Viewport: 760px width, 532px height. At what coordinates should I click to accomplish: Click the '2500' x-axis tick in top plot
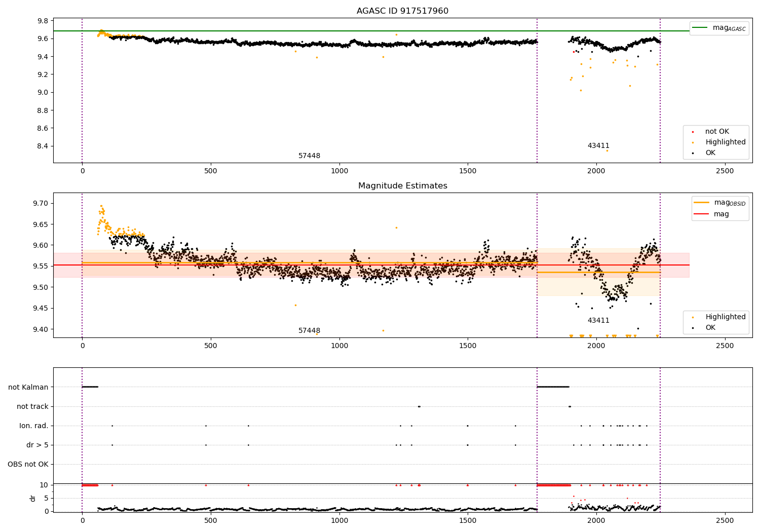coord(725,171)
